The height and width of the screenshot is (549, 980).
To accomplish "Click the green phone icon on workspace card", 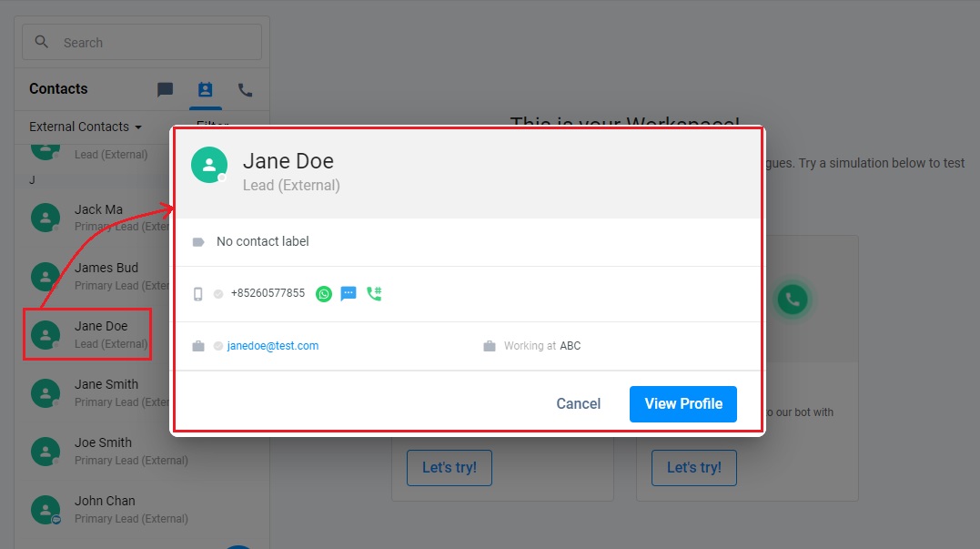I will click(793, 298).
